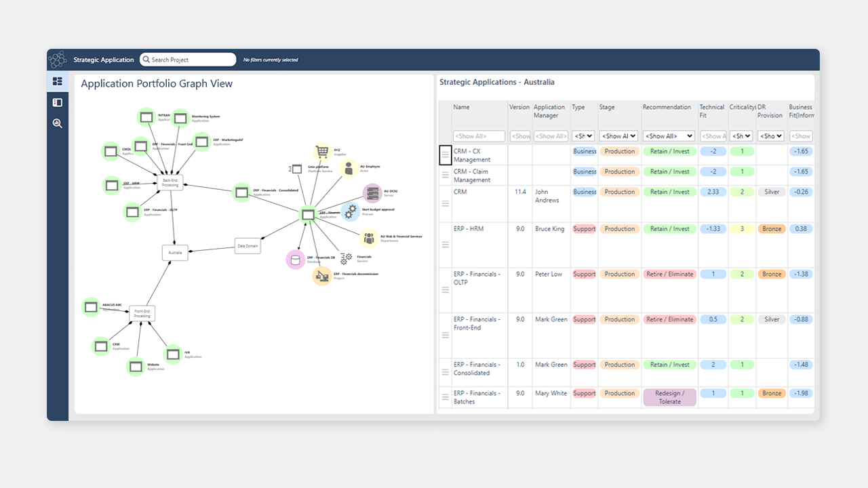Click the Technical Fit filter field
The image size is (868, 488).
point(712,136)
